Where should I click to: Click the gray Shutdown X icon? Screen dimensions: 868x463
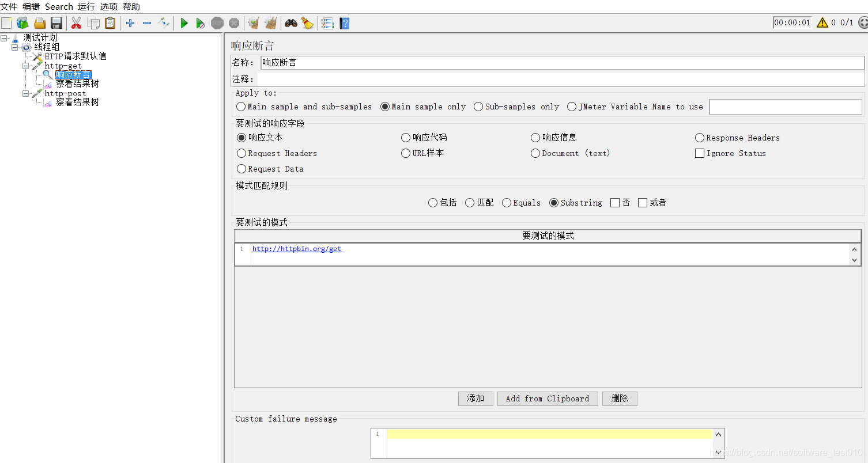tap(233, 23)
